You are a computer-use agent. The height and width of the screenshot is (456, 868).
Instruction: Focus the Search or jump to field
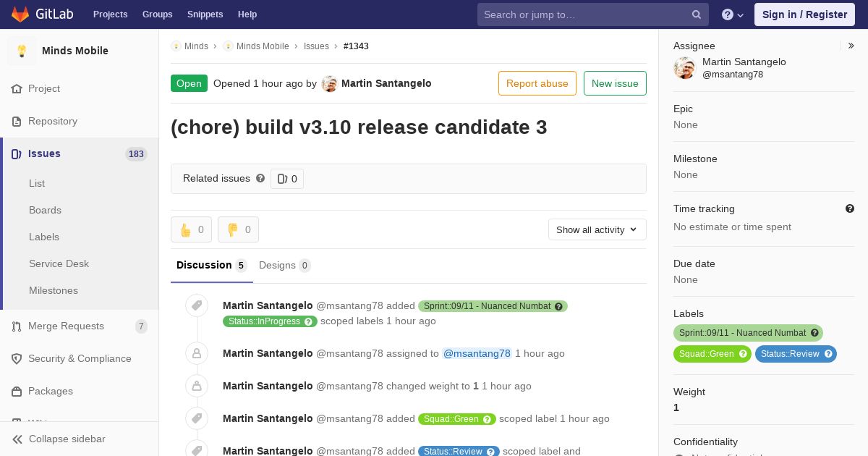593,14
